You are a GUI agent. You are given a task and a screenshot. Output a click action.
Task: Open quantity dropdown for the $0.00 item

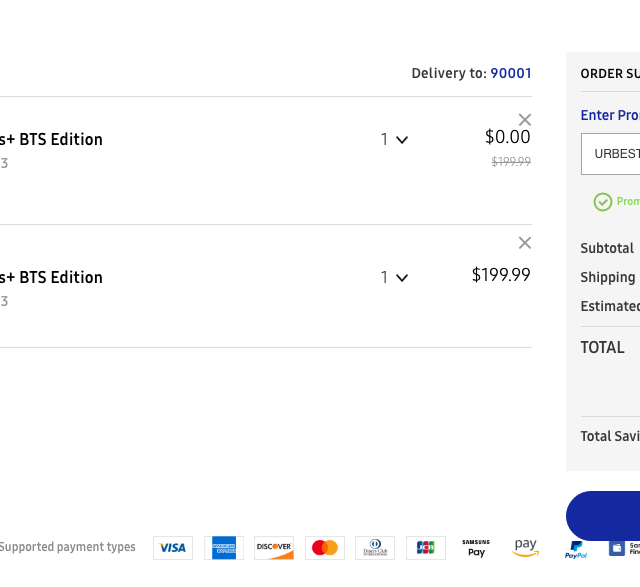point(394,140)
